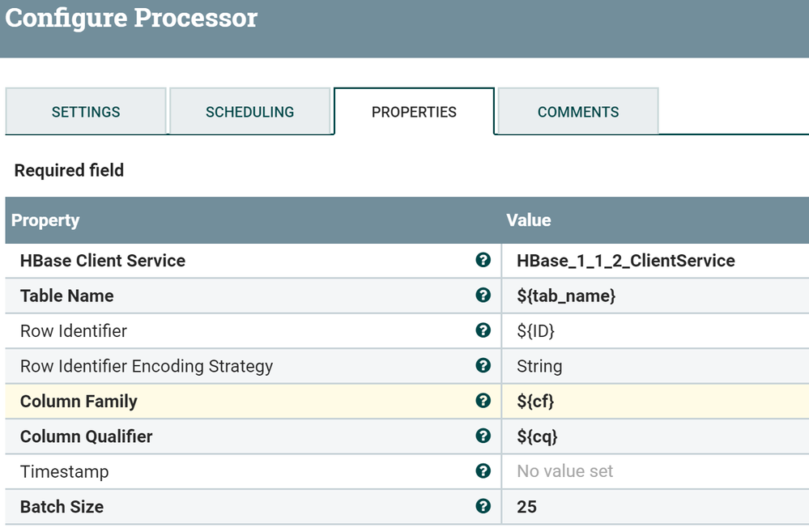Click help icon next to Column Qualifier
This screenshot has width=809, height=532.
[483, 436]
